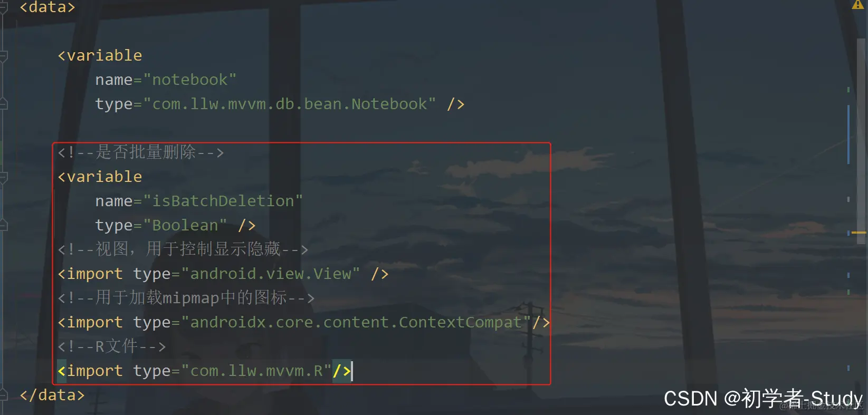This screenshot has height=415, width=868.
Task: Collapse the opening data tag fold marker
Action: (3, 7)
